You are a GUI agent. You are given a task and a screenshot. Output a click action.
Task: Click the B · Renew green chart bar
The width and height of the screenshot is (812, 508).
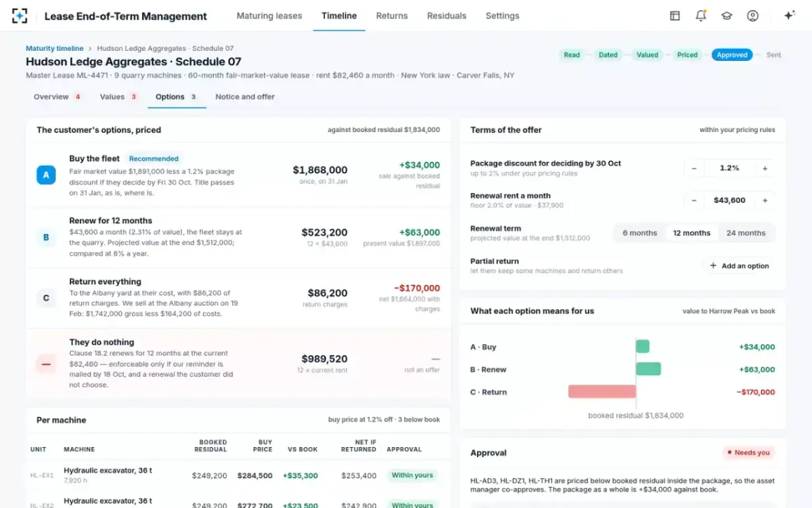648,369
